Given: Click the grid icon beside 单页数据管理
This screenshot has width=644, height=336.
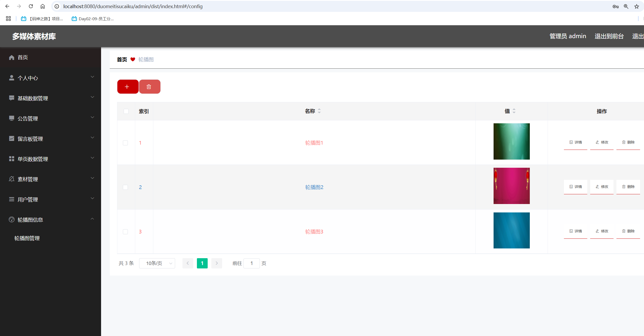Looking at the screenshot, I should click(12, 159).
